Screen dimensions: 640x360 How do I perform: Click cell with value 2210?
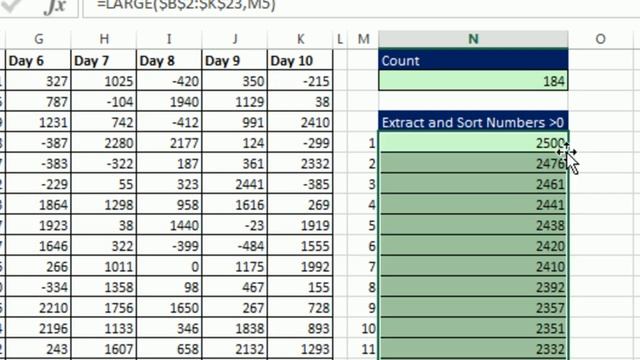coord(38,308)
